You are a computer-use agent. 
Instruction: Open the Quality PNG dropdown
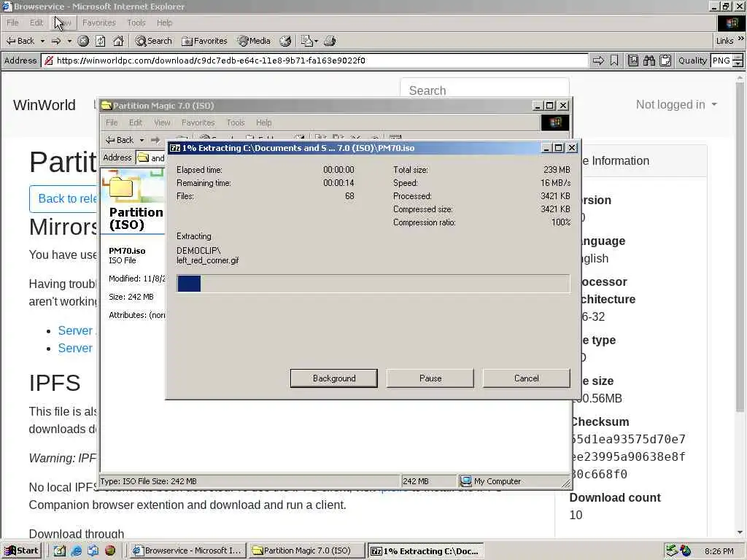727,61
